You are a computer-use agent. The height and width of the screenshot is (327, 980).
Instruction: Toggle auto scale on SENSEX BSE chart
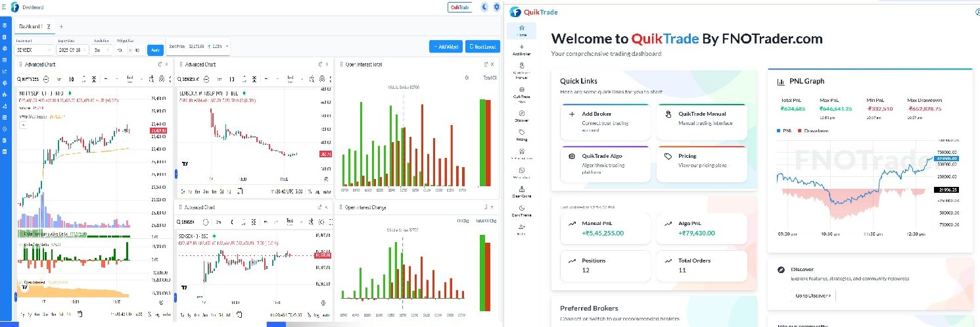326,314
